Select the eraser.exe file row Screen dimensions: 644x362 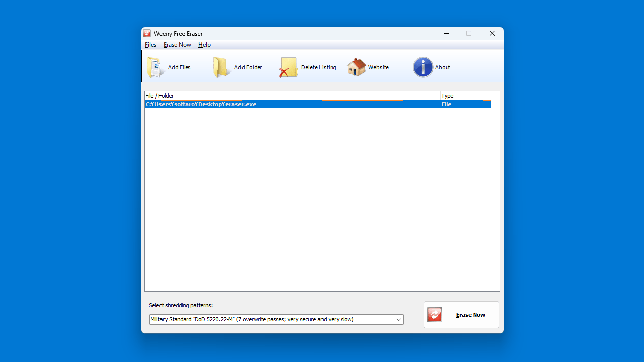coord(318,104)
